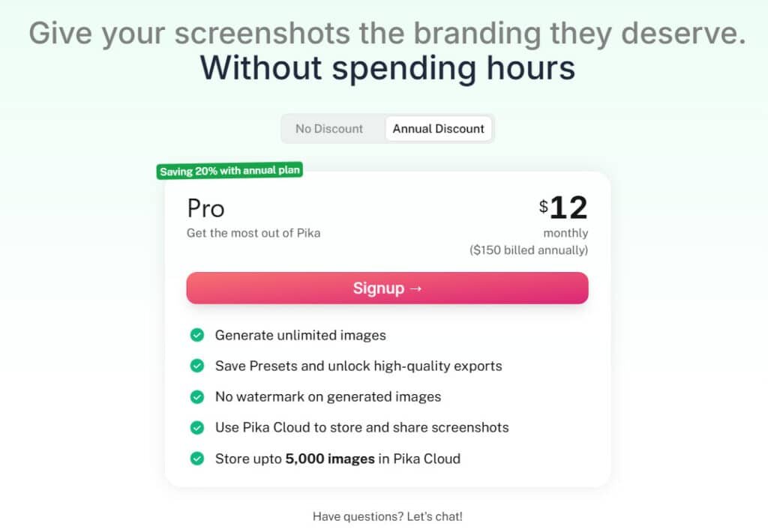Select the No Discount pricing option
The width and height of the screenshot is (768, 532).
pos(329,129)
